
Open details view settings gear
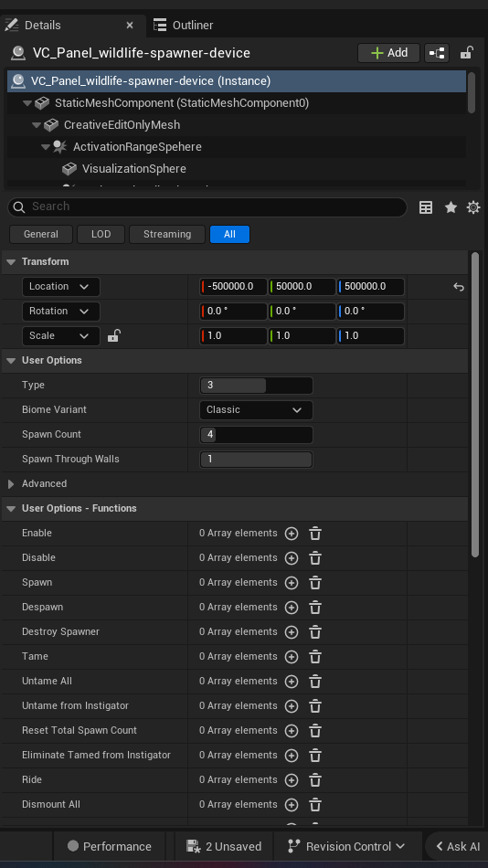(x=473, y=207)
